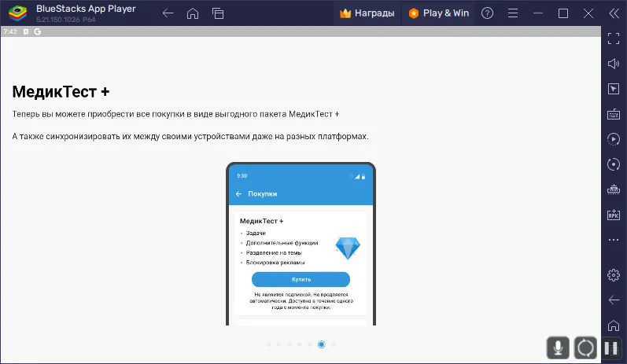Screen dimensions: 627x364
Task: Click the BlueStacks logo icon
Action: pos(17,13)
